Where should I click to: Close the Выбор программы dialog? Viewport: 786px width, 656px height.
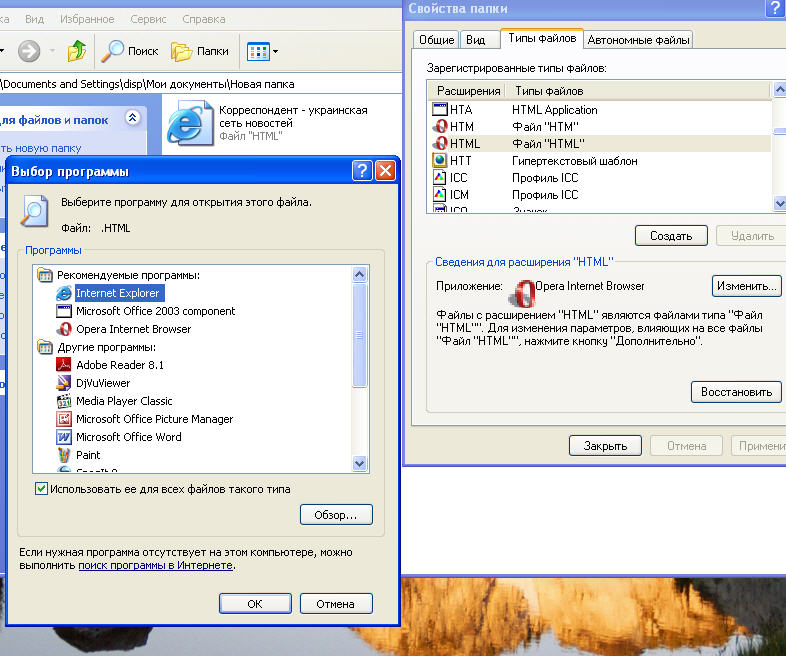(x=385, y=171)
